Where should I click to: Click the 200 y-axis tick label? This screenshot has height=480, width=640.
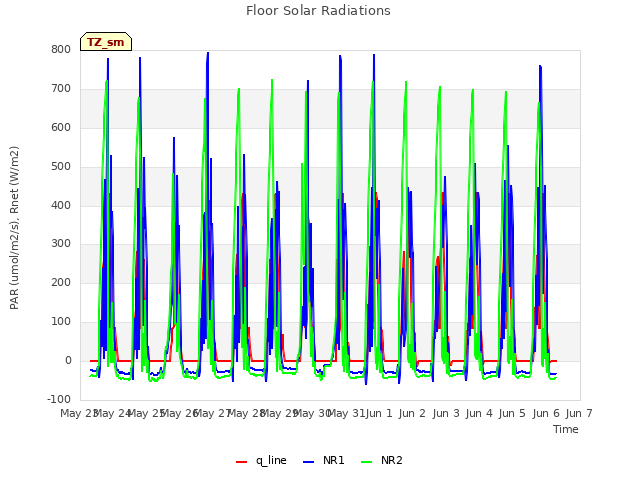click(61, 282)
